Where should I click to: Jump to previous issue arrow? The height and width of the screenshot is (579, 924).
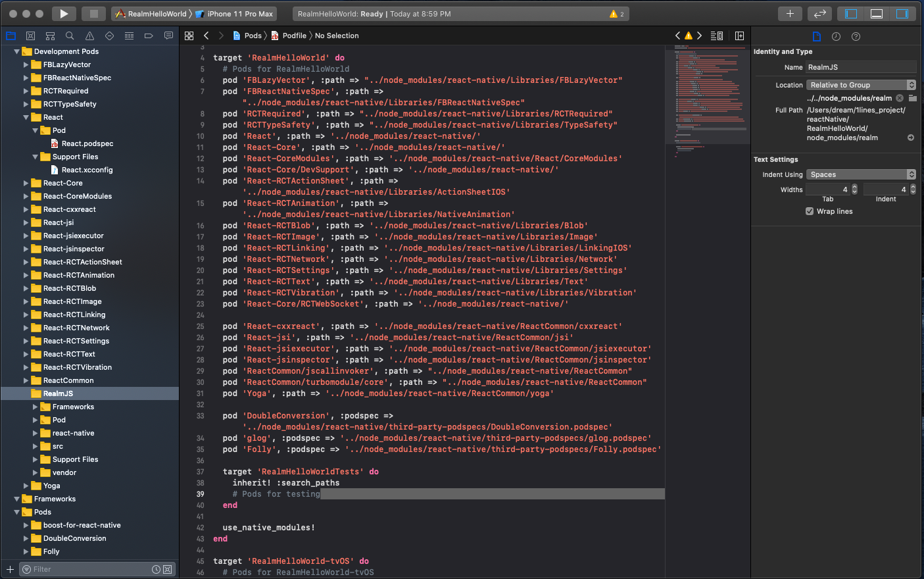pos(678,36)
